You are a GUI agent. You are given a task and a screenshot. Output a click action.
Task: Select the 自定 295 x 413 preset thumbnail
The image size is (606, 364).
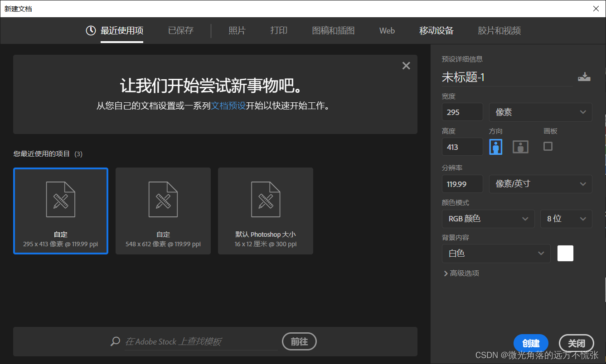point(61,211)
